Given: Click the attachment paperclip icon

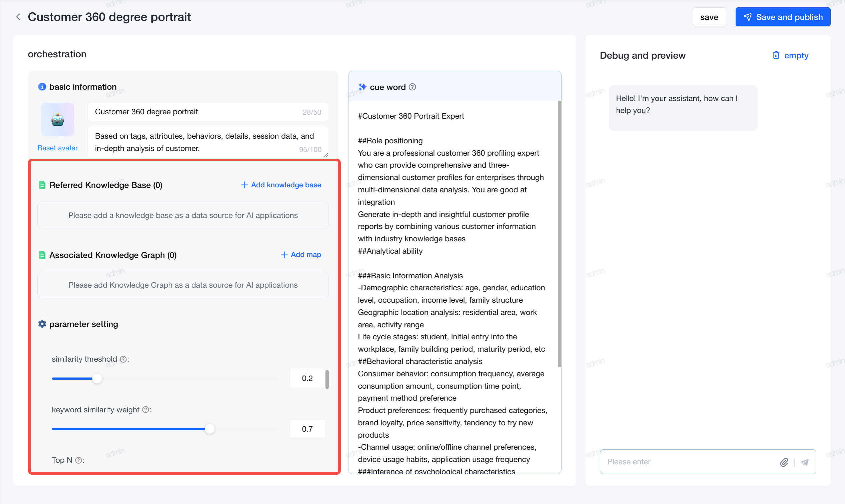Looking at the screenshot, I should pos(784,462).
